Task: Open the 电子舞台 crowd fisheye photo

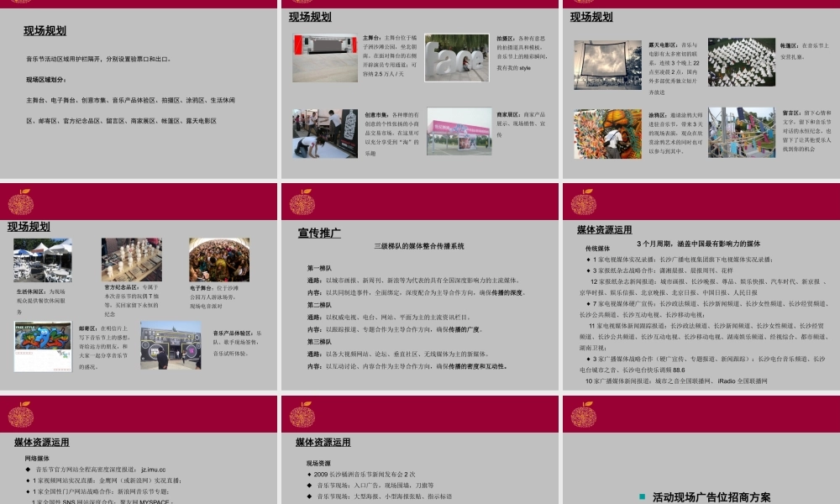Action: [219, 260]
